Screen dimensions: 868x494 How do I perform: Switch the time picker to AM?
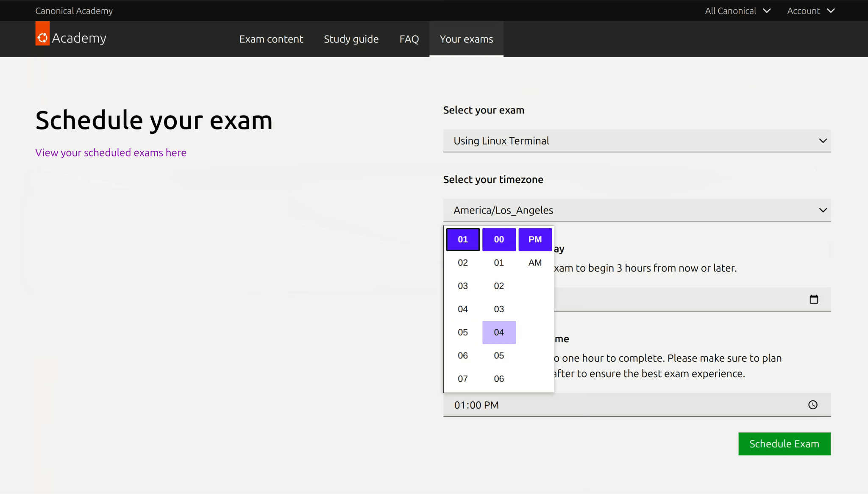click(x=534, y=262)
